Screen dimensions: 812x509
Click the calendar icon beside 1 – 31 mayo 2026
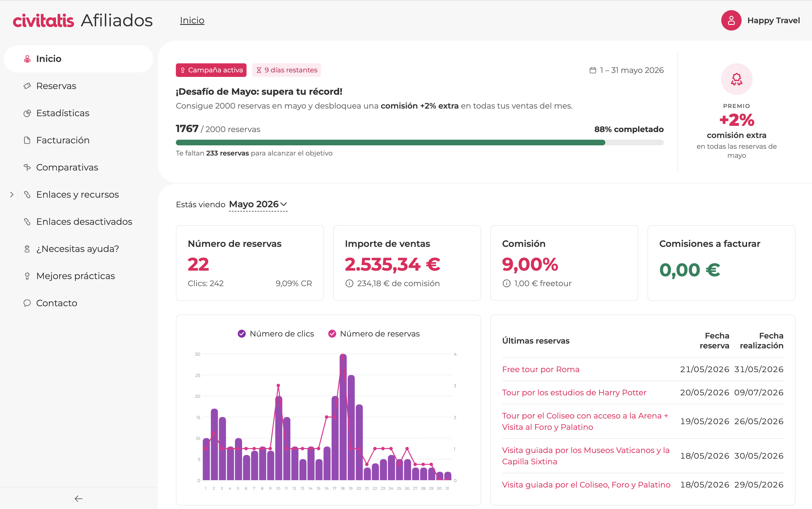click(593, 70)
